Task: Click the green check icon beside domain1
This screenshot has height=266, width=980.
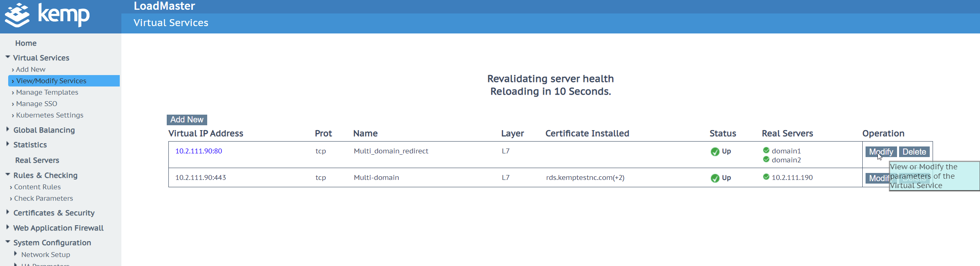Action: click(766, 150)
